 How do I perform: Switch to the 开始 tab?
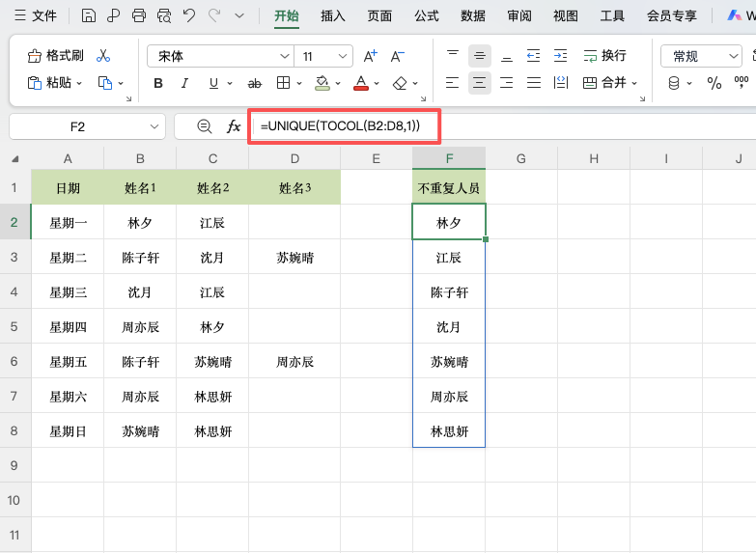tap(287, 15)
